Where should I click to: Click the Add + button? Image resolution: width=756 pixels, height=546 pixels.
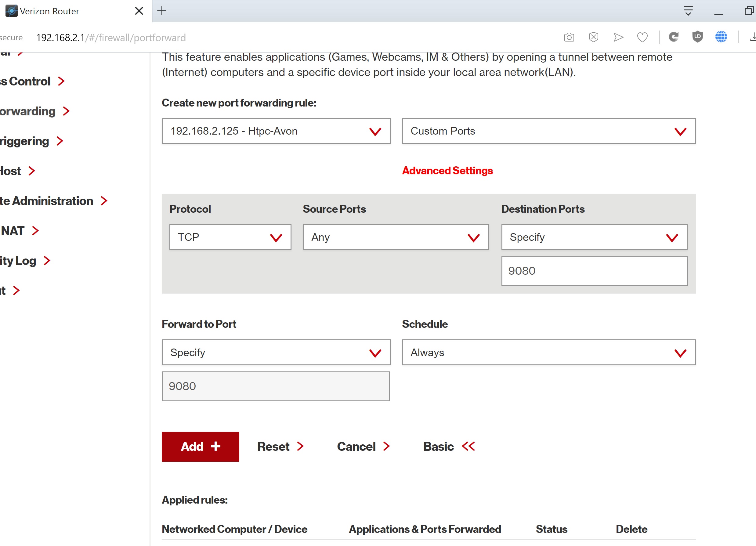click(200, 447)
